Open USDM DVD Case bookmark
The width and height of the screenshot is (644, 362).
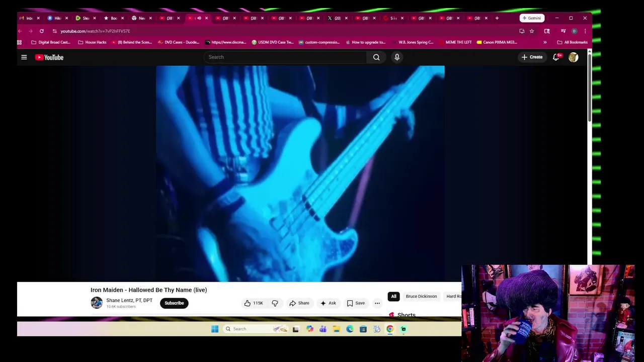tap(272, 42)
